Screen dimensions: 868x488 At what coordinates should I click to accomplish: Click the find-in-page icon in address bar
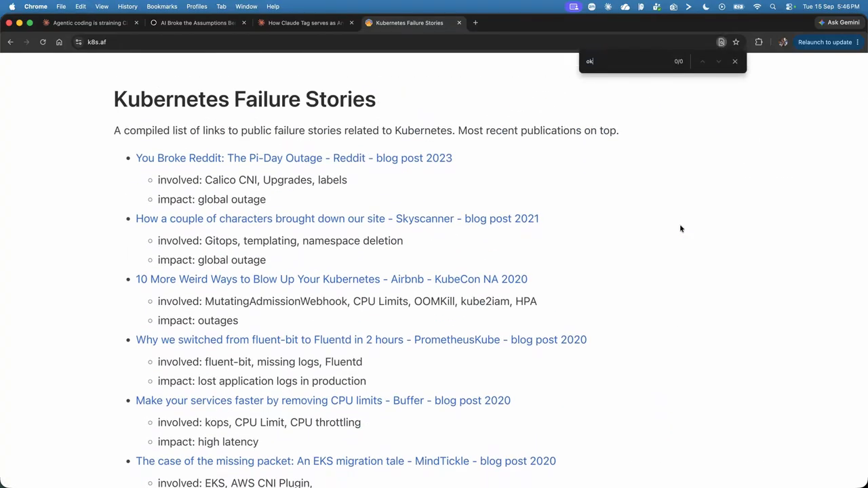click(722, 42)
